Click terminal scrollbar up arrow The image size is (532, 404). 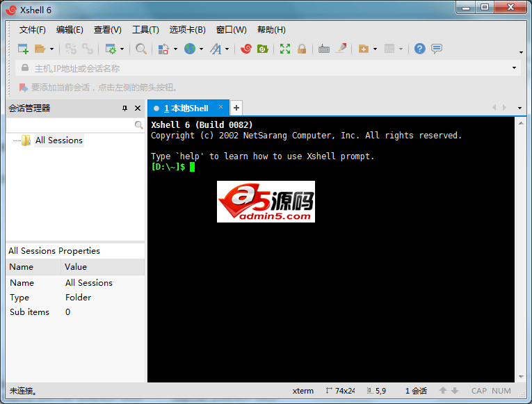click(521, 123)
